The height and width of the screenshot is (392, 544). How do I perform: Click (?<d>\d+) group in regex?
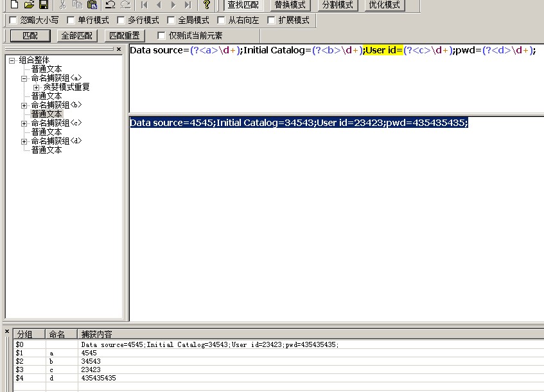point(507,50)
